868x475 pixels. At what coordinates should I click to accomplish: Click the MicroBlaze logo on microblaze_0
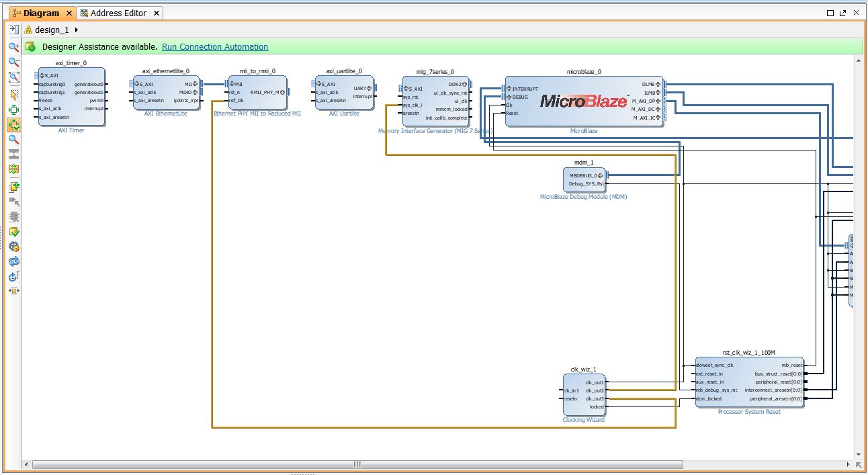(x=584, y=101)
